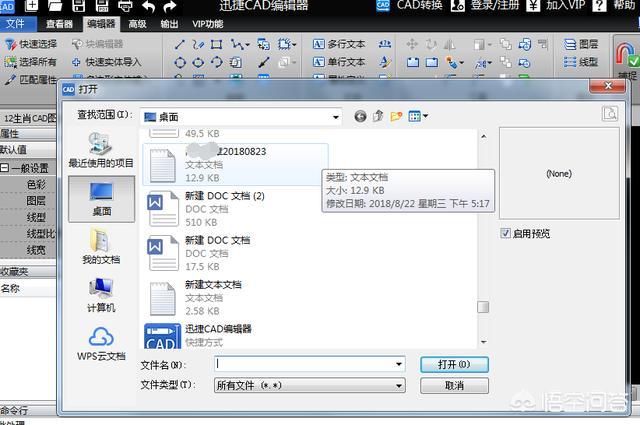Switch to the 编辑器 tab
The width and height of the screenshot is (640, 425).
[101, 24]
